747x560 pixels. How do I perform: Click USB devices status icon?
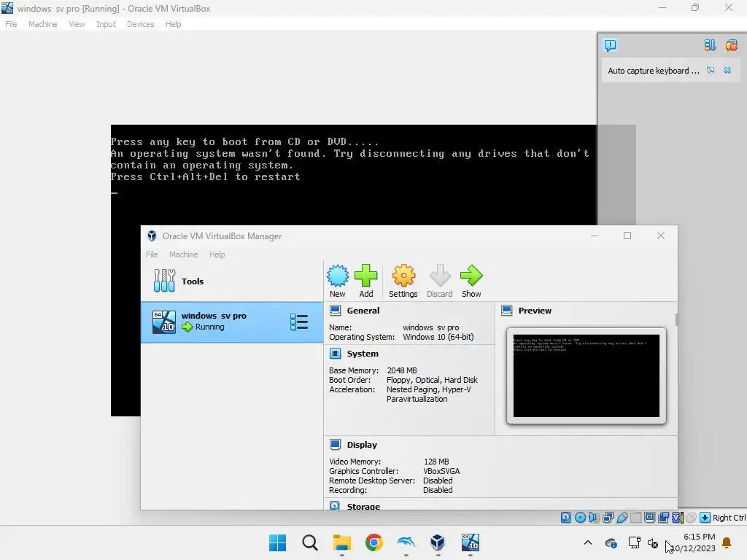click(x=622, y=517)
